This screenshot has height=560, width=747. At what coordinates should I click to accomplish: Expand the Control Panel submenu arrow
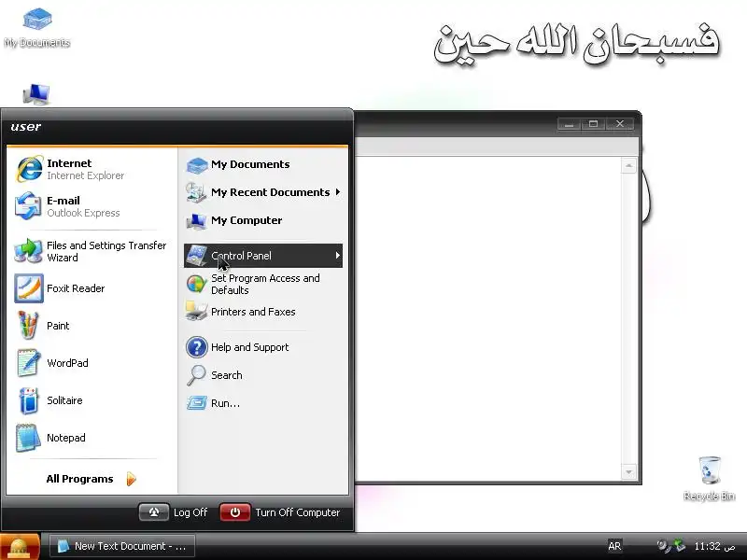coord(338,255)
